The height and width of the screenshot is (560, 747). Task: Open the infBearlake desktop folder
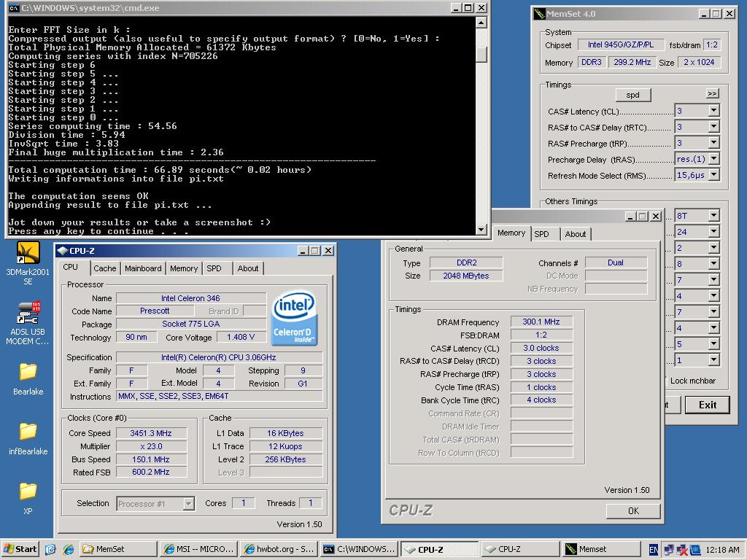coord(28,438)
